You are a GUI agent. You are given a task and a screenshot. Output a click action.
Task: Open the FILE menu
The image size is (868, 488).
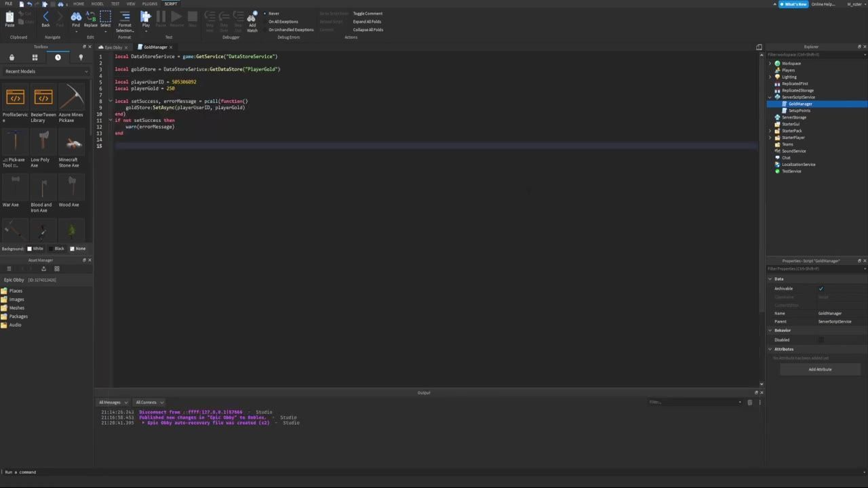point(9,4)
